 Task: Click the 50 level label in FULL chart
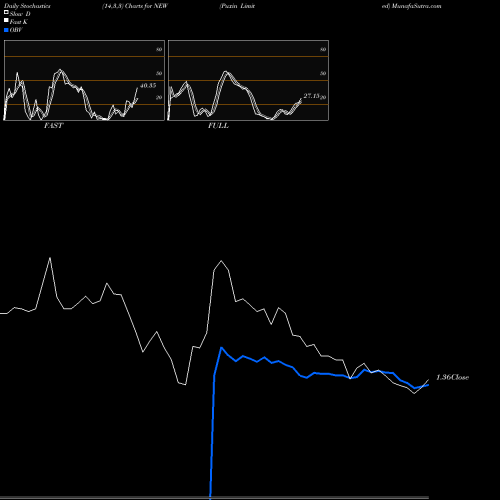pos(323,73)
